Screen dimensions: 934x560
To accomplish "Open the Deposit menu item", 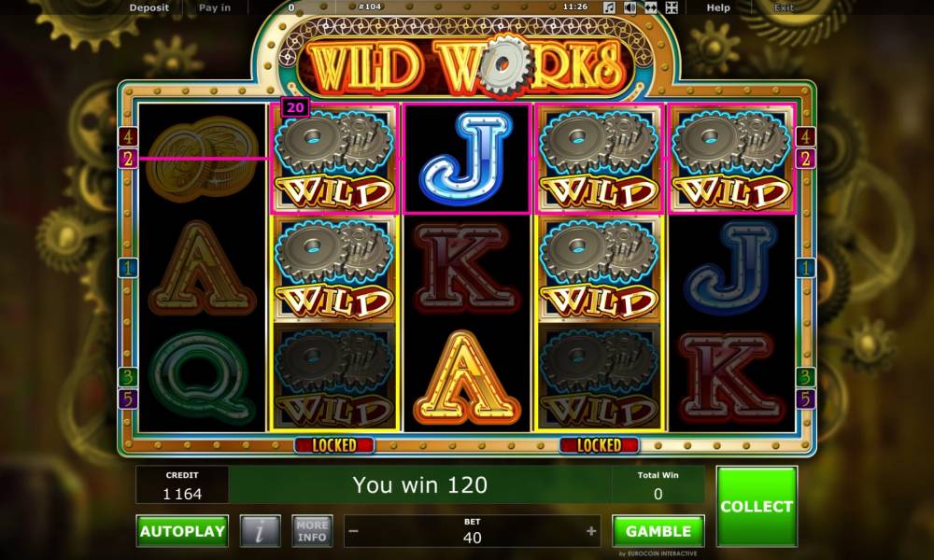I will 149,7.
